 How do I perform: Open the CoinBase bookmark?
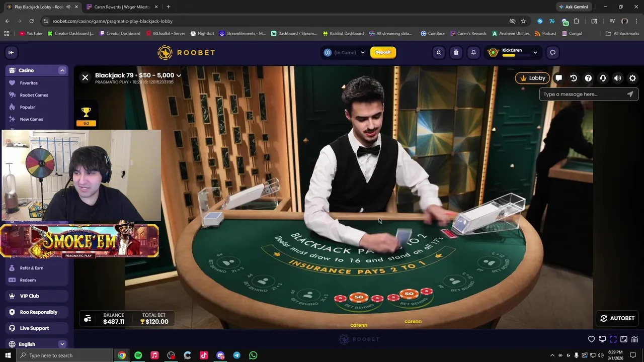[433, 34]
